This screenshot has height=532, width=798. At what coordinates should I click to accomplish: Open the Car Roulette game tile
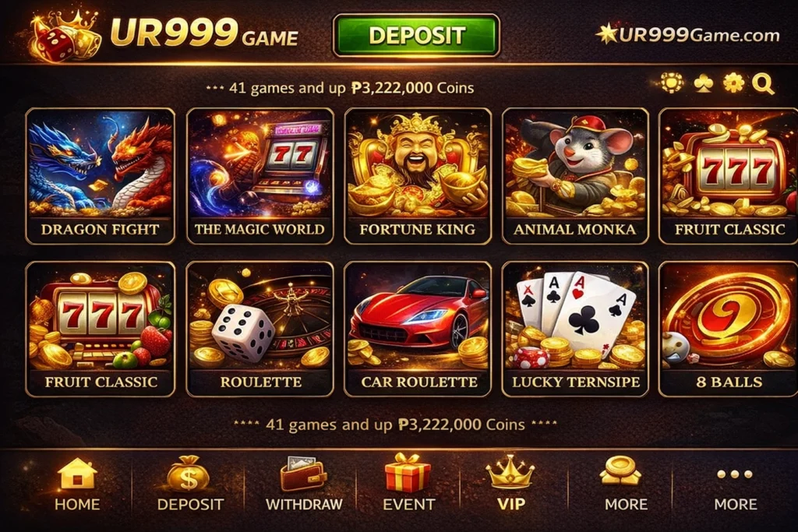[x=418, y=329]
